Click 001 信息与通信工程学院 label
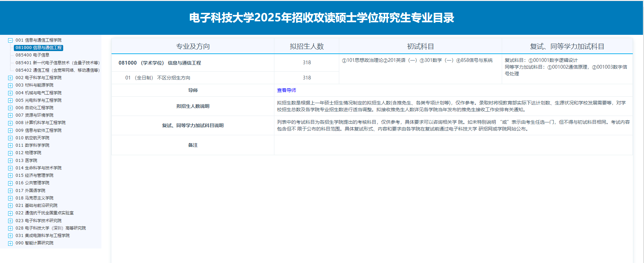Image resolution: width=644 pixels, height=263 pixels. (39, 40)
